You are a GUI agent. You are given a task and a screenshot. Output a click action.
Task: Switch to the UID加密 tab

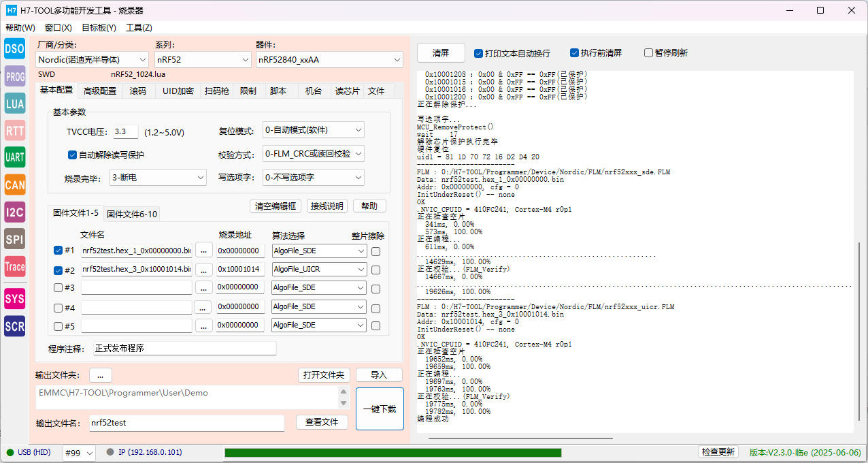pos(178,91)
